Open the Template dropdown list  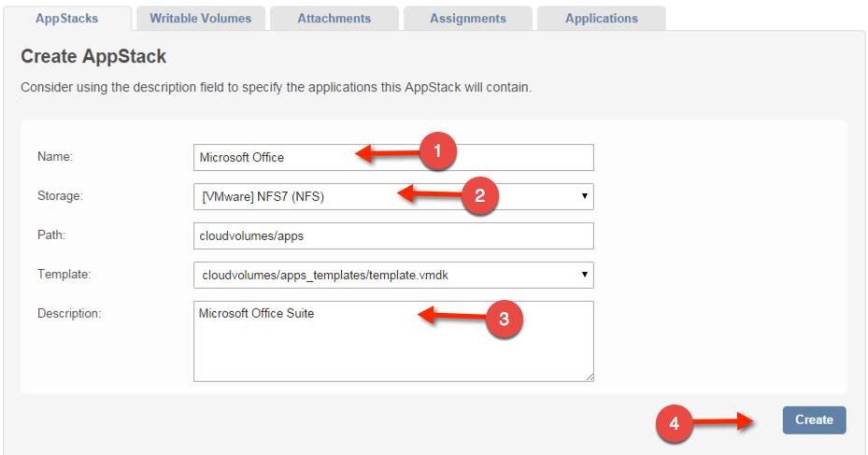pos(393,275)
